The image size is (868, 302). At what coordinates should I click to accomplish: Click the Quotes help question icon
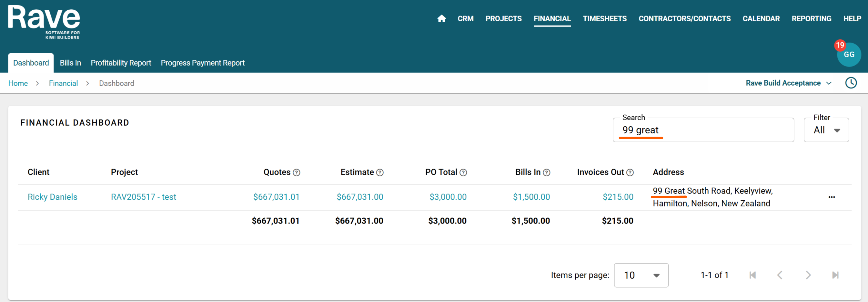pos(297,173)
